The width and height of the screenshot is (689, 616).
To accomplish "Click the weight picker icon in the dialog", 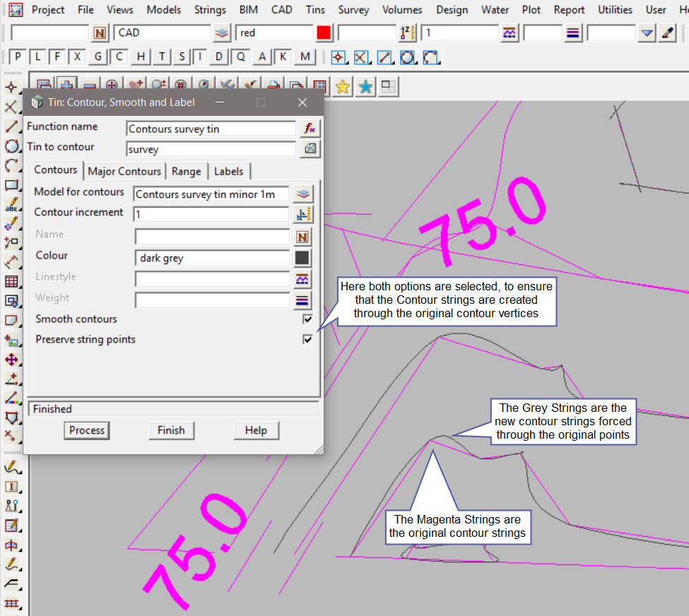I will [302, 300].
